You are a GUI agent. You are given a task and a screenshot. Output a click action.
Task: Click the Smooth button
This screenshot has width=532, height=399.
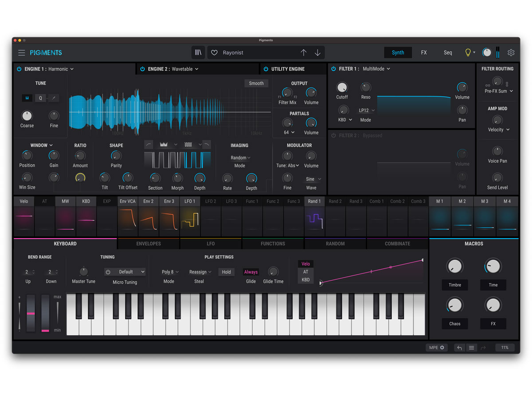pyautogui.click(x=256, y=83)
